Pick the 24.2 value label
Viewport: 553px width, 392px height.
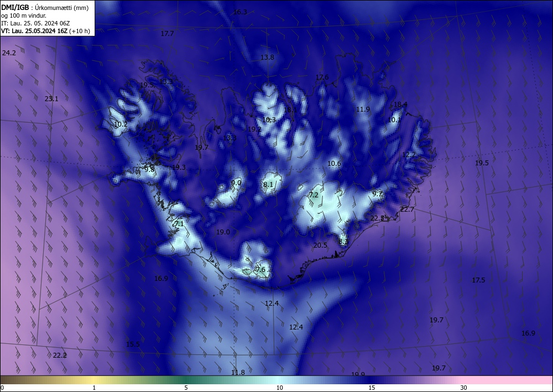point(9,53)
